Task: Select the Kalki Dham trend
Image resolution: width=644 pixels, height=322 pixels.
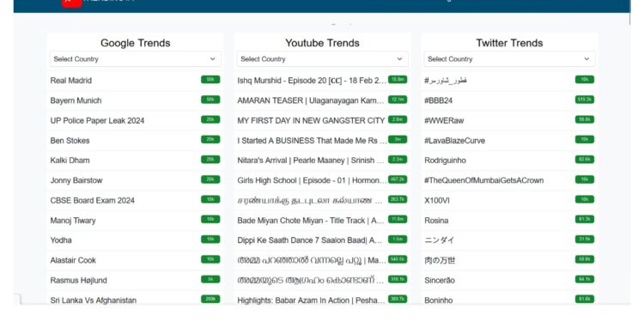Action: point(70,161)
